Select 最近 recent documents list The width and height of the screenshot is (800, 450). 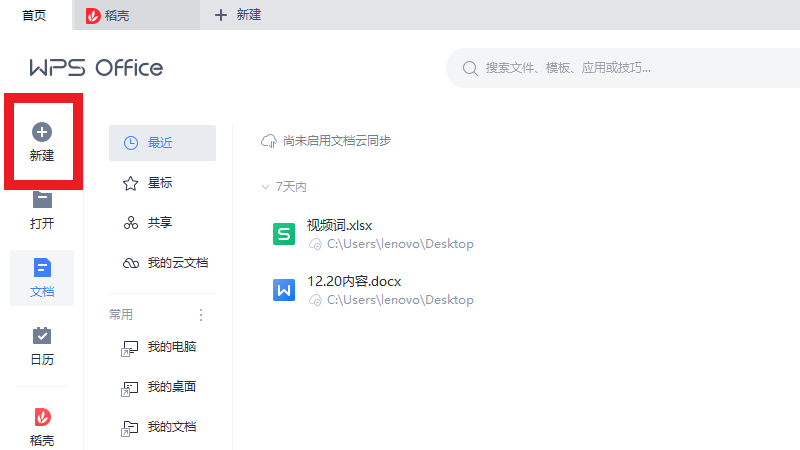tap(161, 143)
